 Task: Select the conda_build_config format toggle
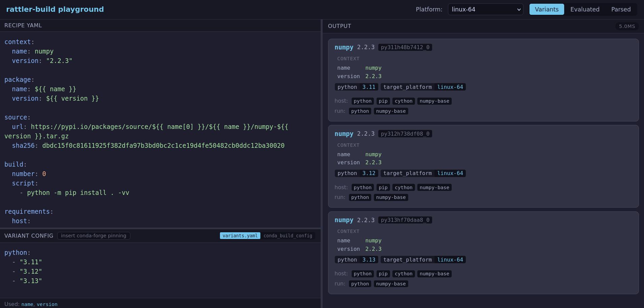[288, 236]
